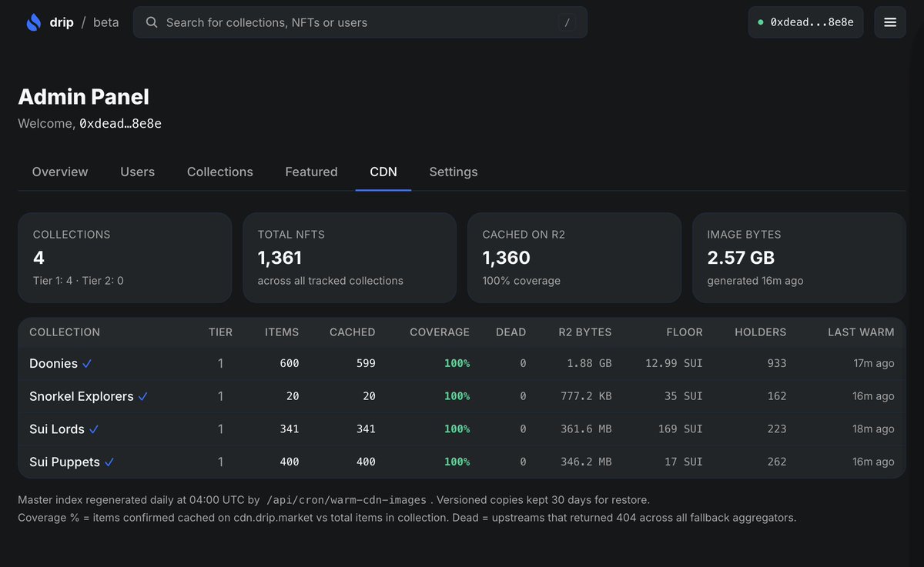
Task: Click the drip water-drop logo icon
Action: click(x=34, y=22)
